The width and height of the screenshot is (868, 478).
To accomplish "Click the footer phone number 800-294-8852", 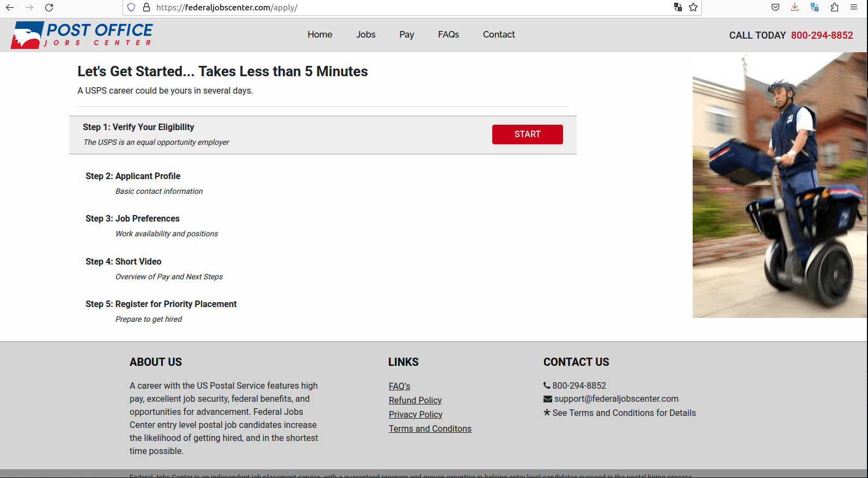I will (579, 385).
